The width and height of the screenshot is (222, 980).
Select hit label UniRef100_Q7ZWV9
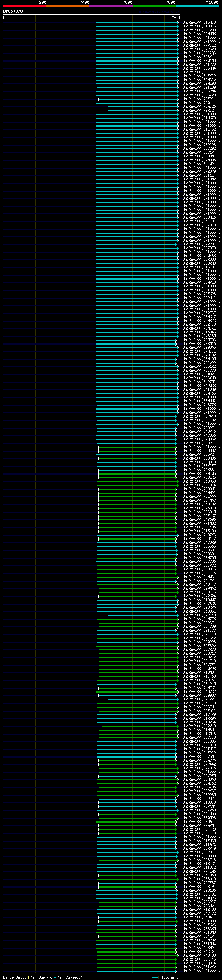pyautogui.click(x=199, y=172)
